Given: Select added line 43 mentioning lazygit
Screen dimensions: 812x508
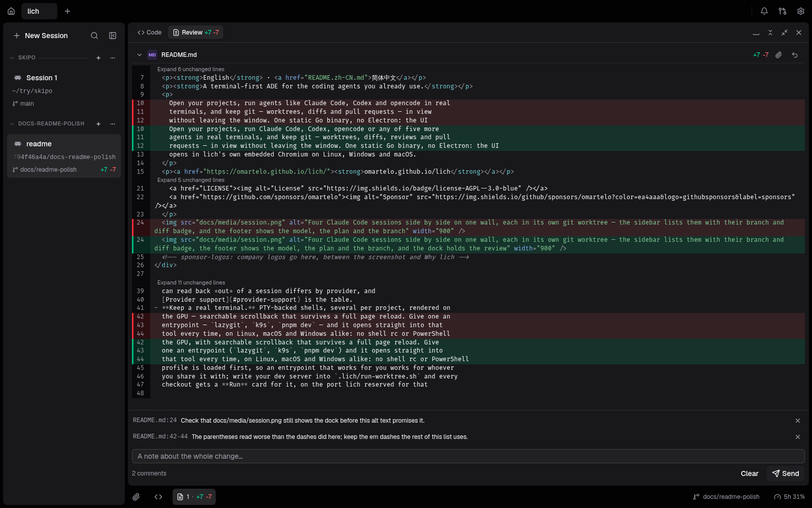Looking at the screenshot, I should coord(469,351).
